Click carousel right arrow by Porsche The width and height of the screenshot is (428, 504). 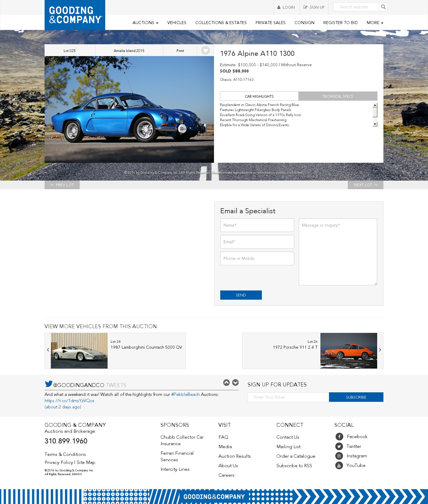pyautogui.click(x=380, y=350)
